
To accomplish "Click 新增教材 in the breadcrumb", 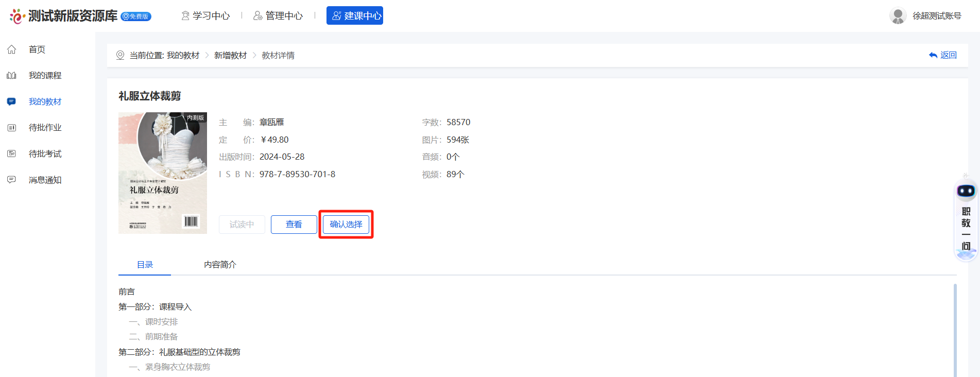I will [x=230, y=55].
